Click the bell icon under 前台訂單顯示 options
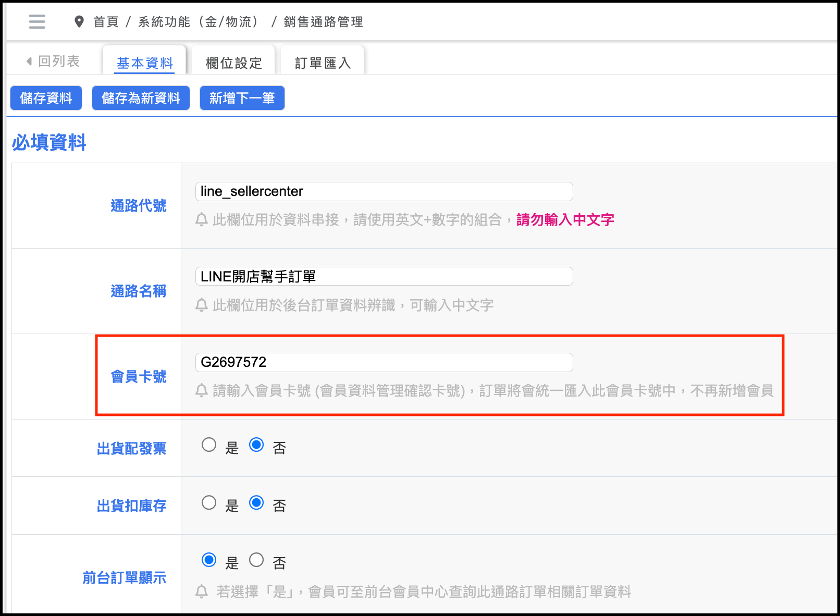This screenshot has width=840, height=616. 202,592
